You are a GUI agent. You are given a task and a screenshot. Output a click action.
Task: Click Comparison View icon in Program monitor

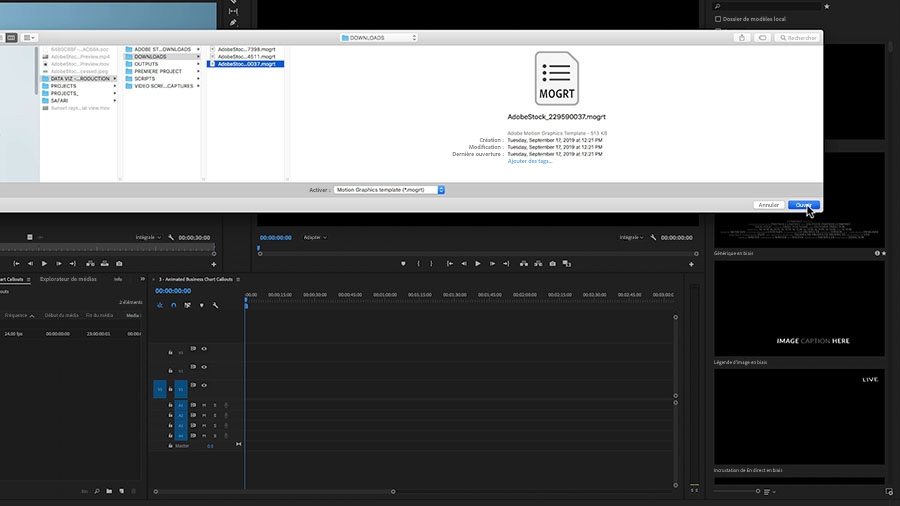click(x=567, y=264)
